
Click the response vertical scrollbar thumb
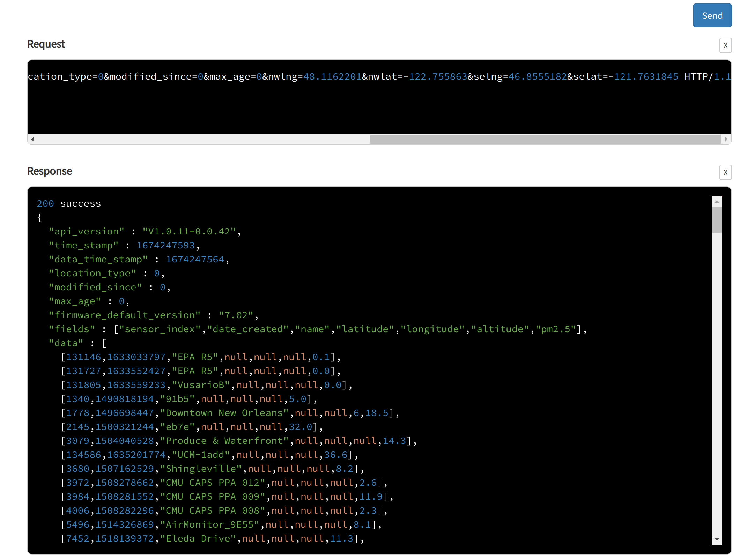point(717,219)
